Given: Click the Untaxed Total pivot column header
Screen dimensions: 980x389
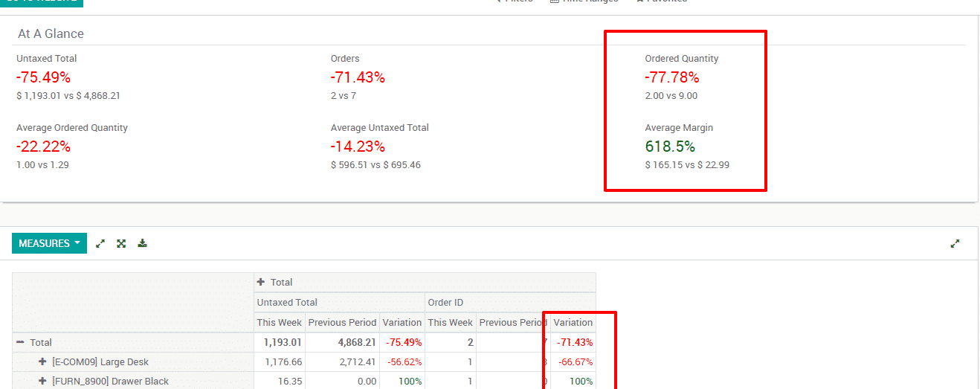Looking at the screenshot, I should [x=287, y=303].
